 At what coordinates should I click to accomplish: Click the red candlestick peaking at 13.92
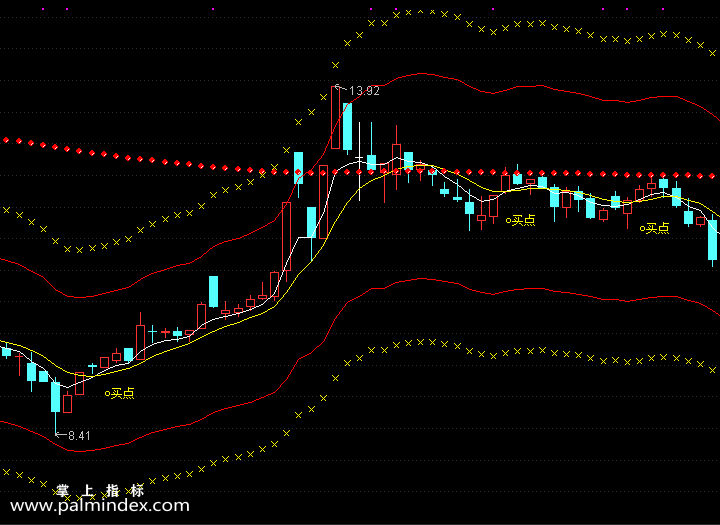336,117
